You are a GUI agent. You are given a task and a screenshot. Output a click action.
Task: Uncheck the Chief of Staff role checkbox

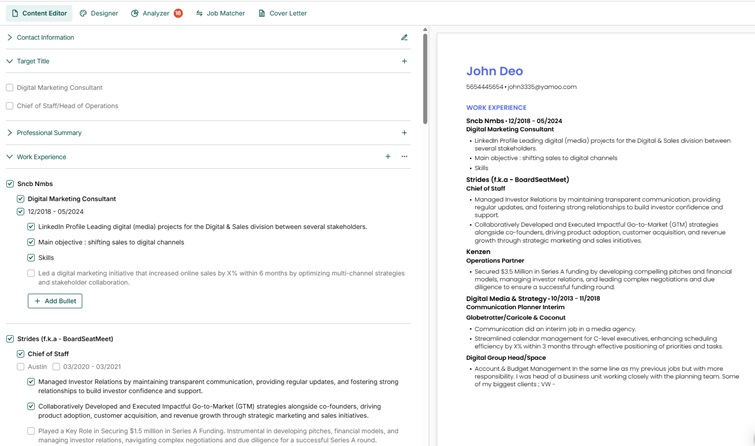coord(20,354)
